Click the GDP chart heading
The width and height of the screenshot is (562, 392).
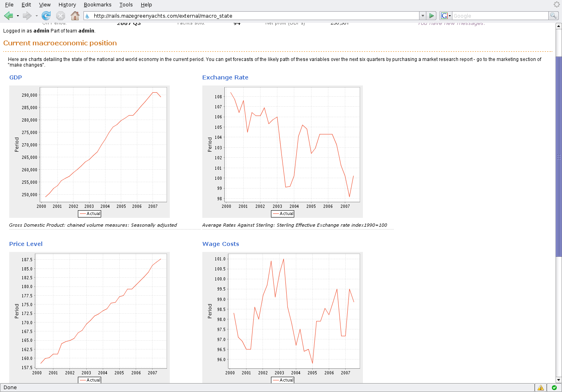16,77
